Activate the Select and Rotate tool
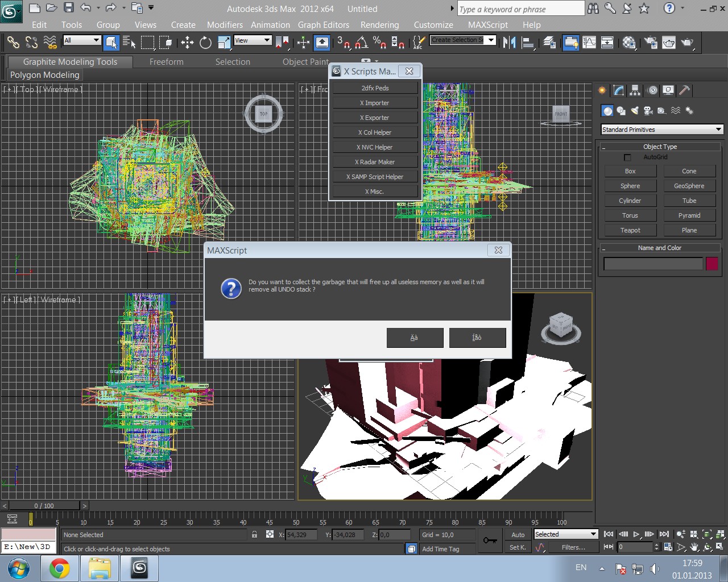This screenshot has width=728, height=582. tap(205, 42)
